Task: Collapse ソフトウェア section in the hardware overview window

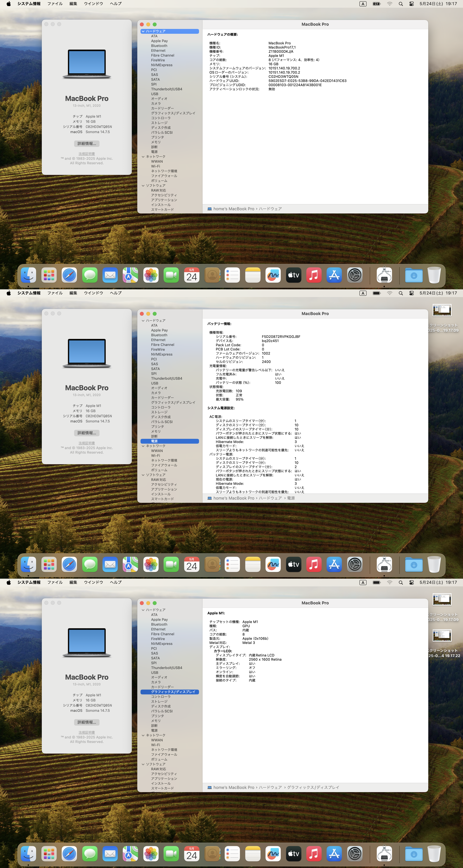Action: point(143,186)
